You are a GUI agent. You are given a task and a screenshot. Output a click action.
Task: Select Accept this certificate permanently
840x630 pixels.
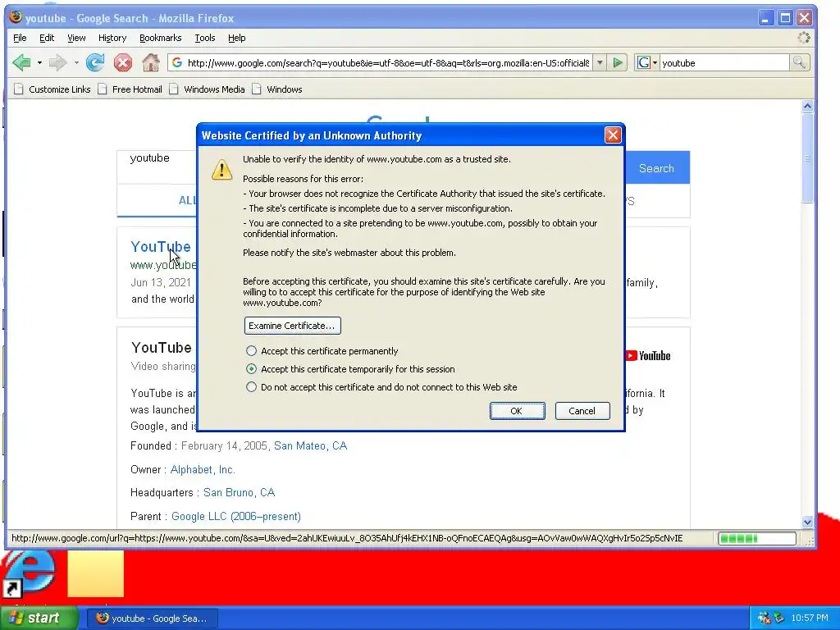pyautogui.click(x=251, y=351)
